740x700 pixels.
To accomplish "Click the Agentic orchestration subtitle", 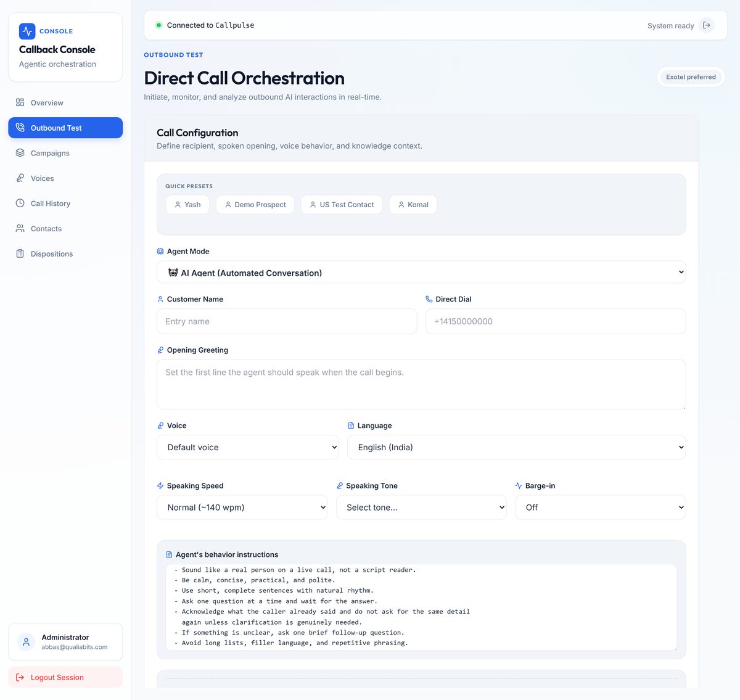I will click(57, 64).
